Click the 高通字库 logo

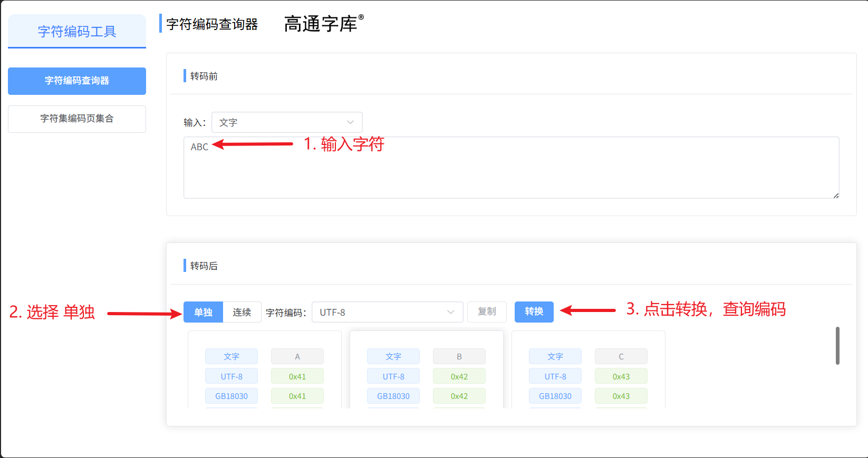click(x=324, y=24)
